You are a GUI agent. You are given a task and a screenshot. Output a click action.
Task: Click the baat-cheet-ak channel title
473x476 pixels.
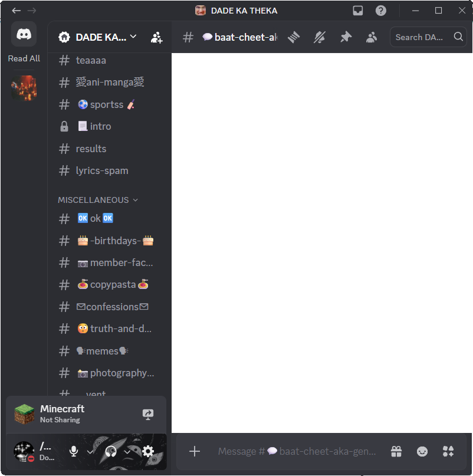(x=240, y=37)
